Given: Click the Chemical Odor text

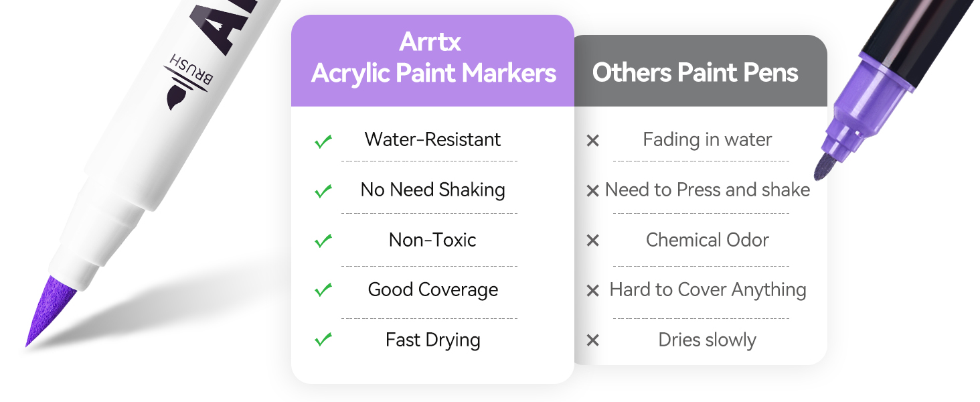Looking at the screenshot, I should tap(707, 240).
